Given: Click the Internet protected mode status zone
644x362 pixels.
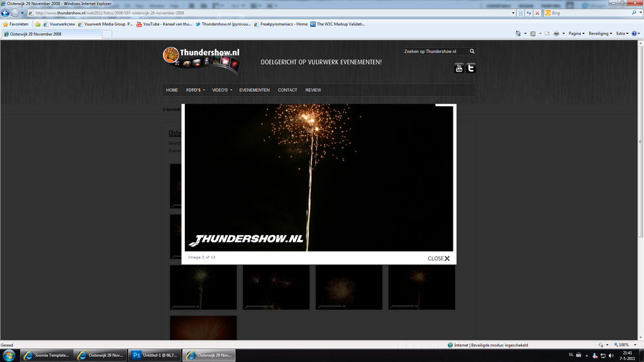Looking at the screenshot, I should click(488, 345).
